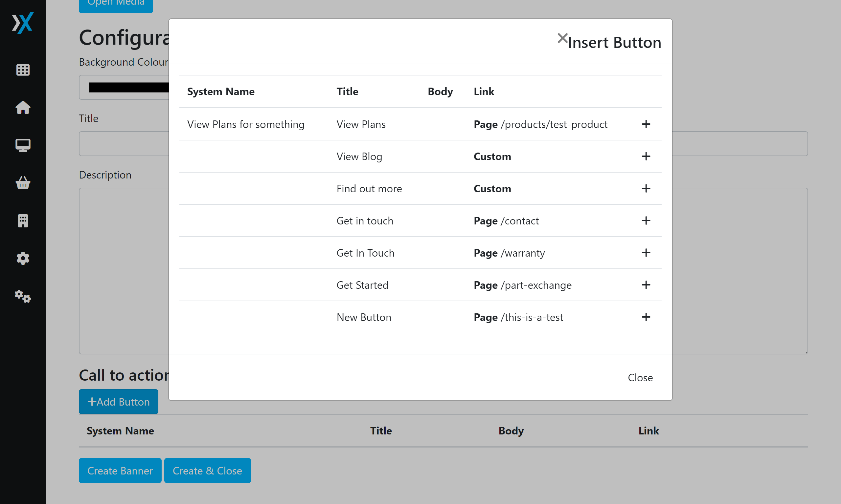This screenshot has width=841, height=504.
Task: Click the Create & Close button
Action: pyautogui.click(x=207, y=471)
